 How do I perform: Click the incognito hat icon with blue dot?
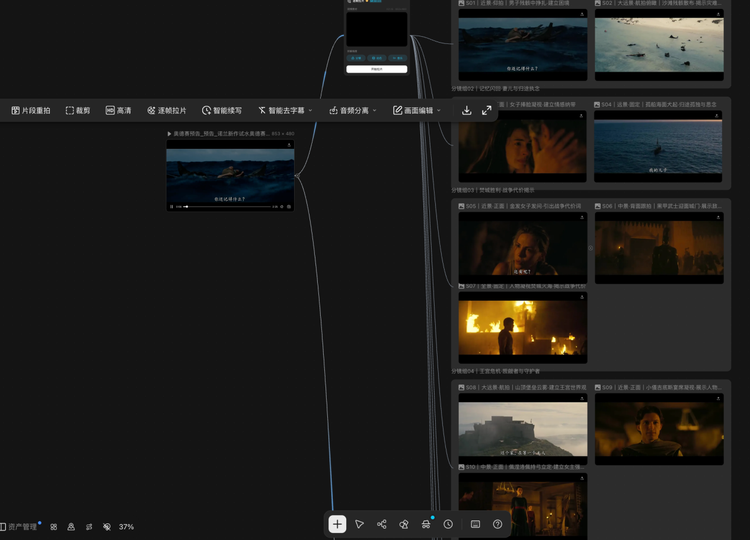tap(426, 524)
